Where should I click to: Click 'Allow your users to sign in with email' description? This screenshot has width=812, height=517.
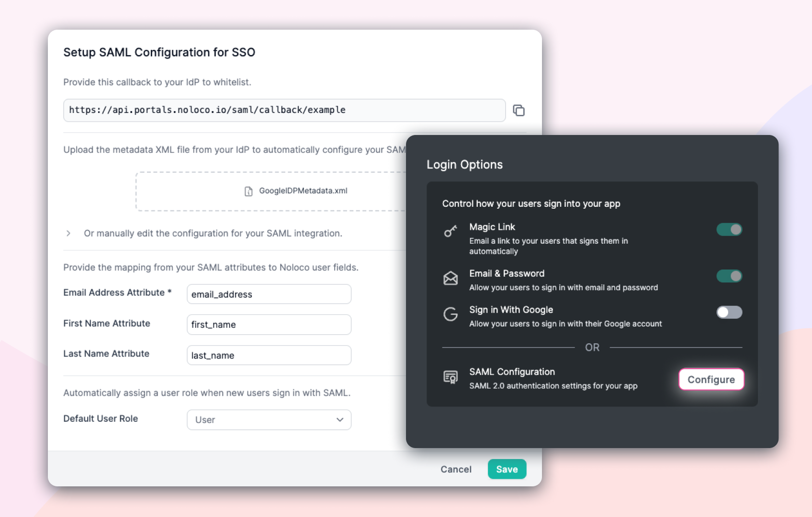click(564, 288)
